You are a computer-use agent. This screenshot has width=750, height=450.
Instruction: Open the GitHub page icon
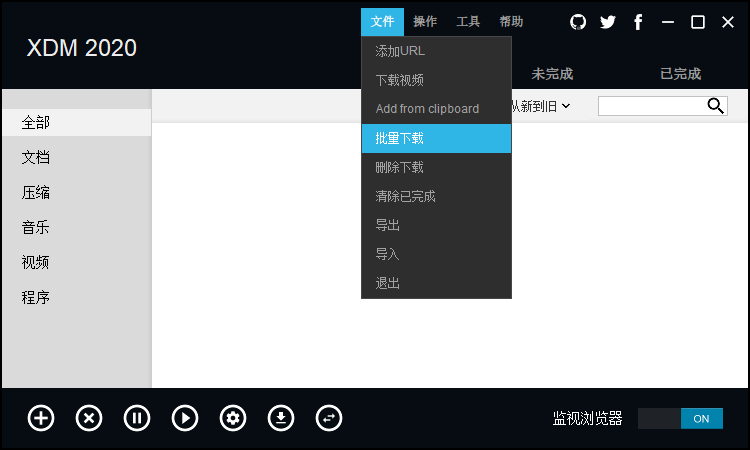click(x=578, y=22)
